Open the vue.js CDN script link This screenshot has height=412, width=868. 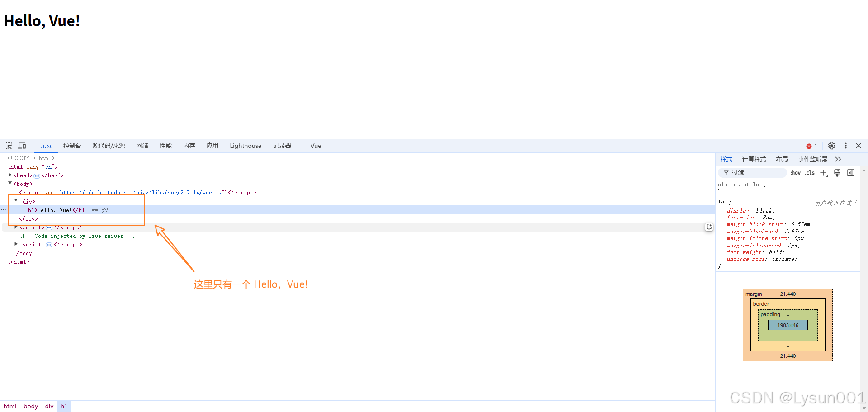pos(141,193)
